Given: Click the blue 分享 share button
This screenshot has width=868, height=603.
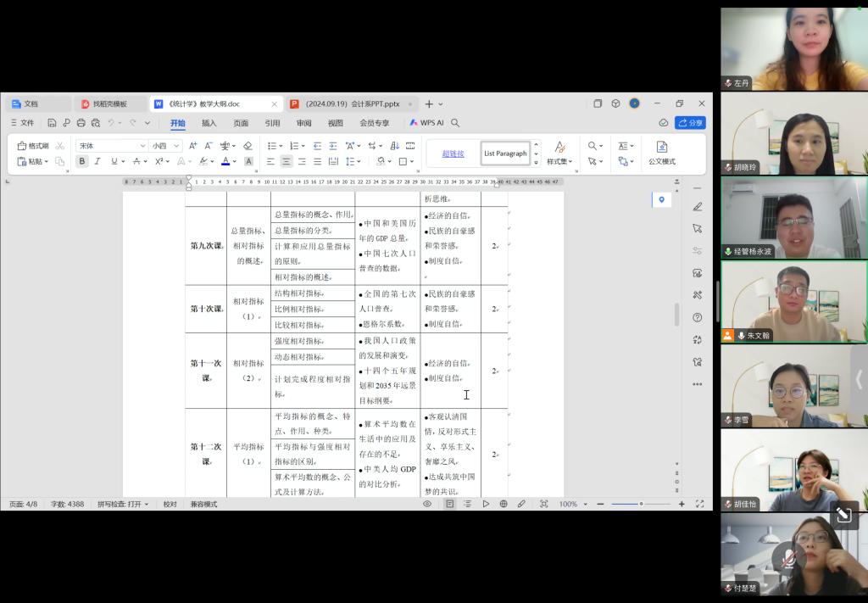Looking at the screenshot, I should click(690, 123).
